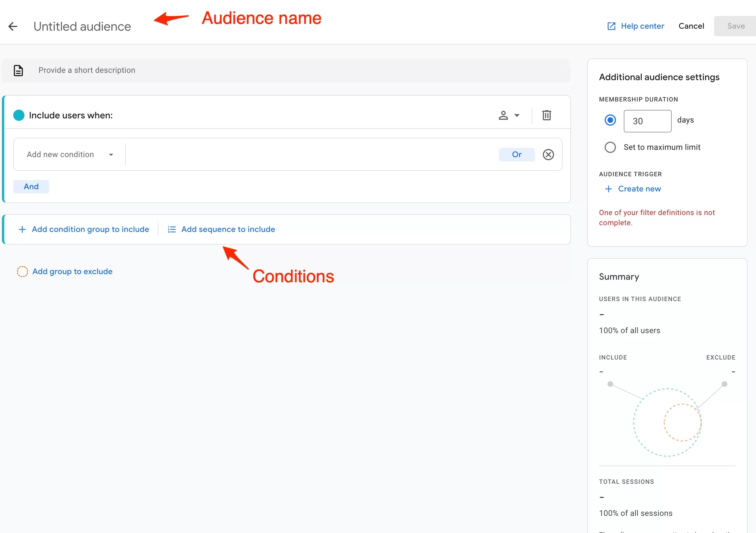Remove the condition with the circled X icon

tap(548, 155)
